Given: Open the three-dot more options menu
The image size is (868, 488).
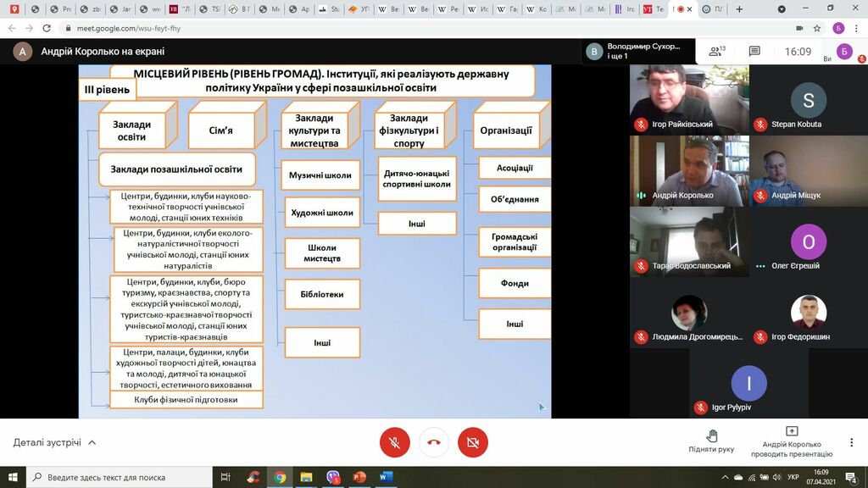Looking at the screenshot, I should (851, 442).
